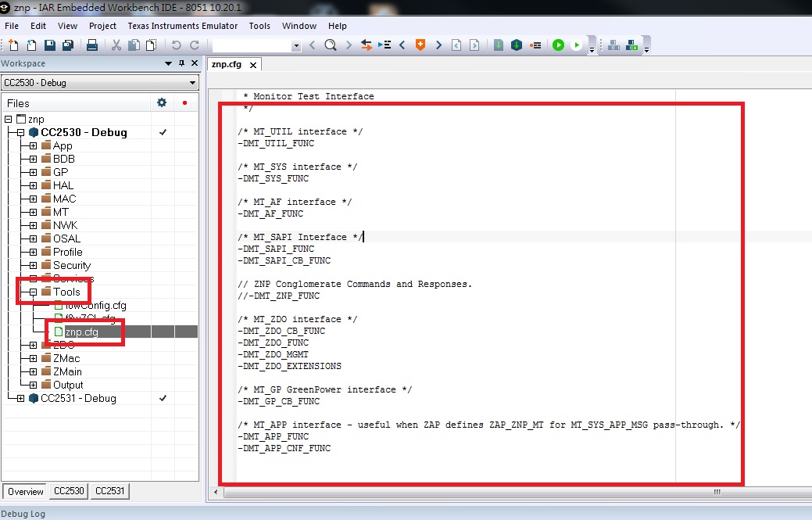Open the Texas Instruments Emulator menu

tap(182, 26)
